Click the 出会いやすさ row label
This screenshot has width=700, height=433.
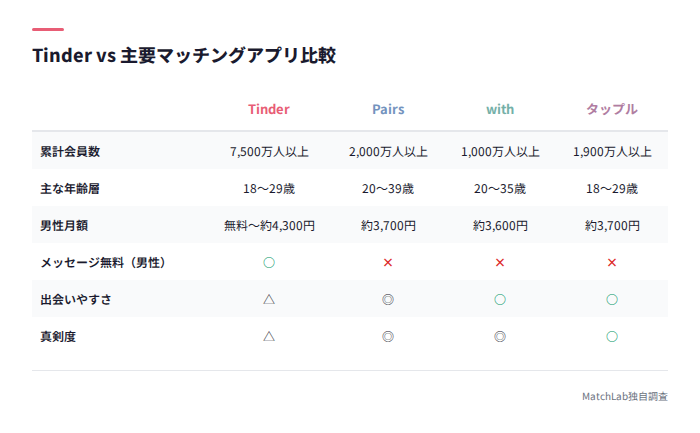point(76,300)
